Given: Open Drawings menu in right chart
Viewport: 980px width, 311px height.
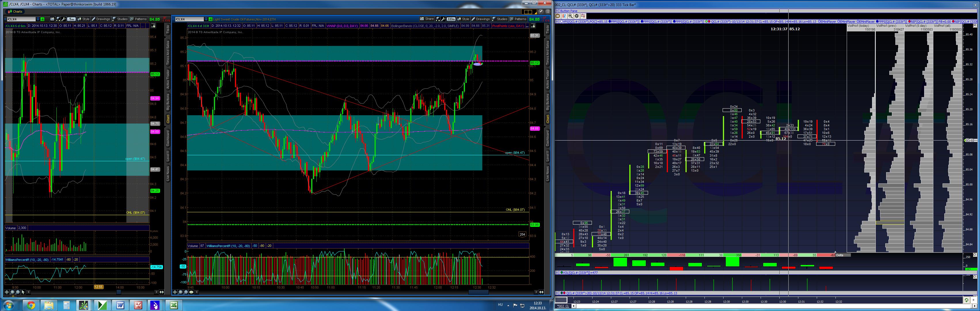Looking at the screenshot, I should pyautogui.click(x=480, y=19).
